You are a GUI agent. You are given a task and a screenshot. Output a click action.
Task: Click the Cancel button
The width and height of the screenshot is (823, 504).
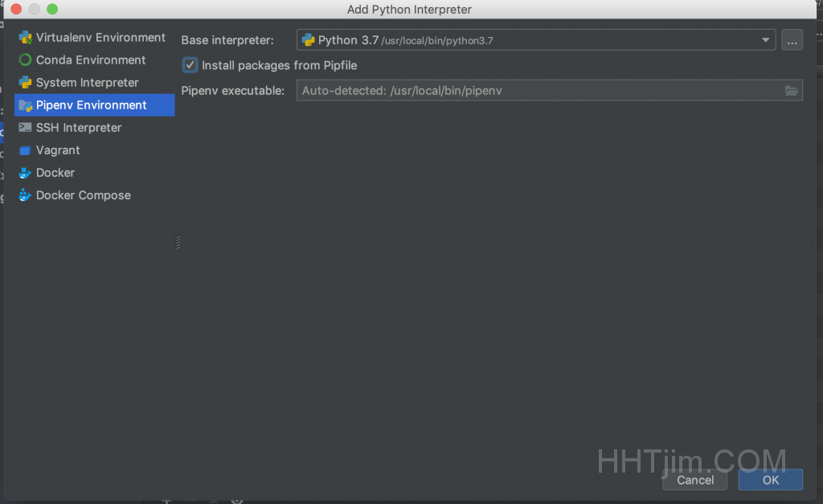[695, 480]
